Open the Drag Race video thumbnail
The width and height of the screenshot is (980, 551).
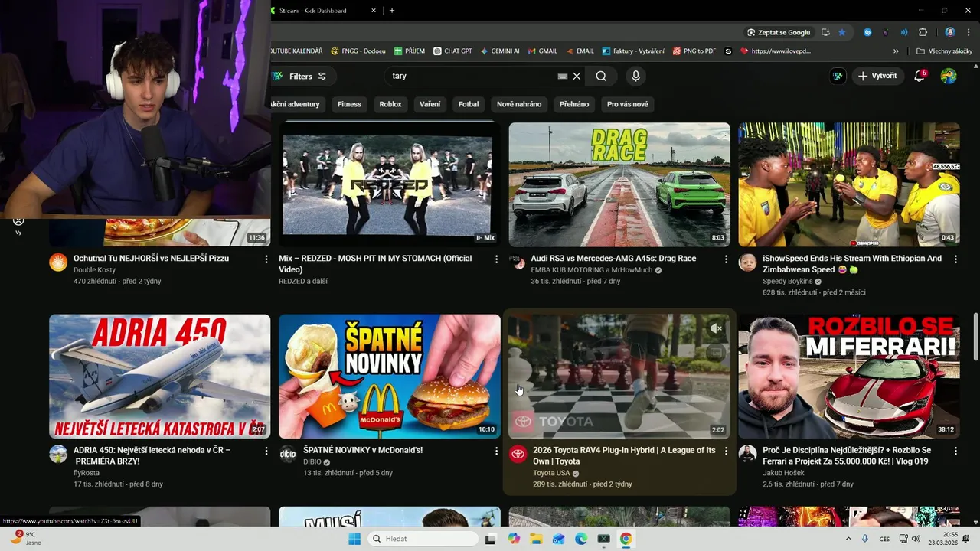point(619,184)
